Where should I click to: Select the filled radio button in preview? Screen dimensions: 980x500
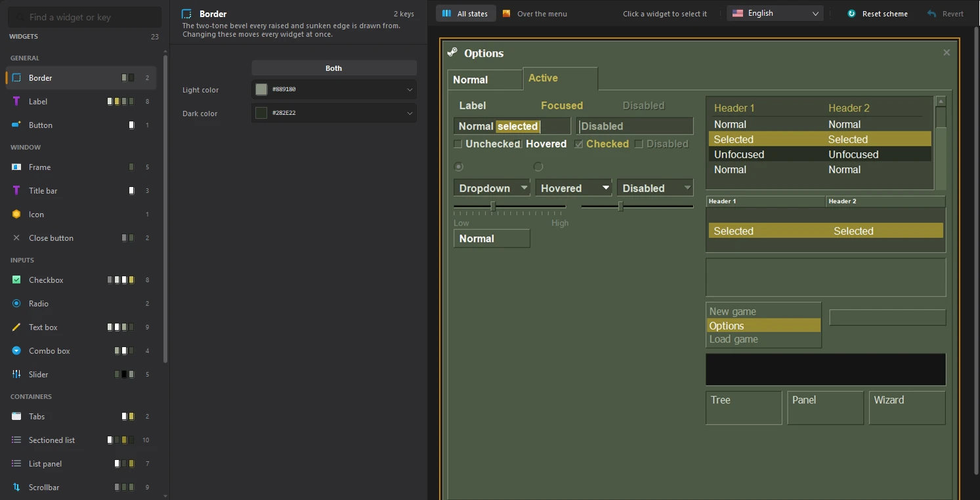pyautogui.click(x=459, y=167)
